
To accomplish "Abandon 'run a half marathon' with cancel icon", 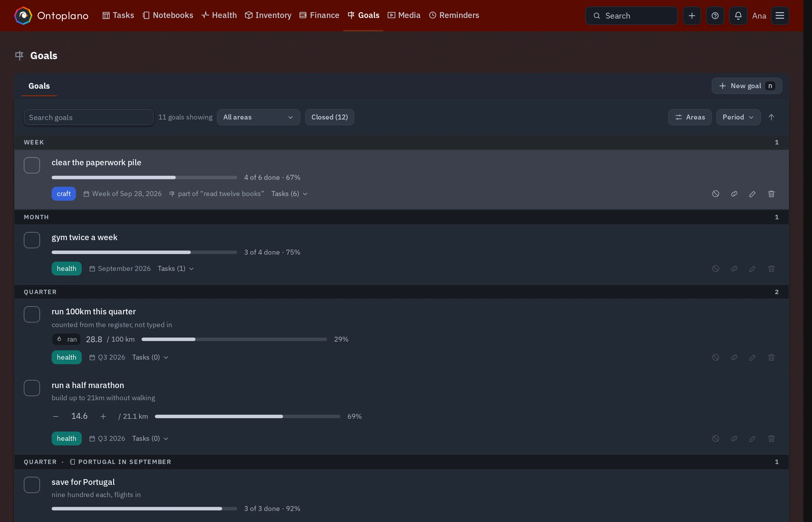I will 715,438.
